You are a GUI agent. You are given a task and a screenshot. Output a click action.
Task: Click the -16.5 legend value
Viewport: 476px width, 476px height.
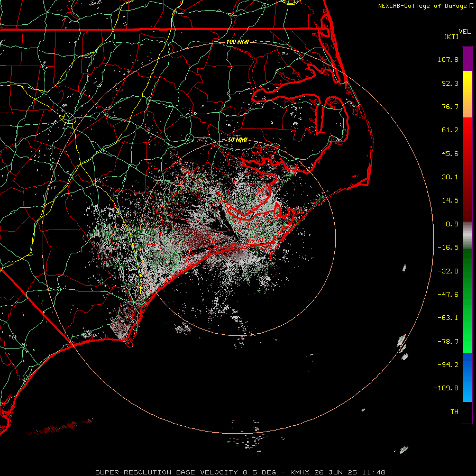pyautogui.click(x=448, y=248)
